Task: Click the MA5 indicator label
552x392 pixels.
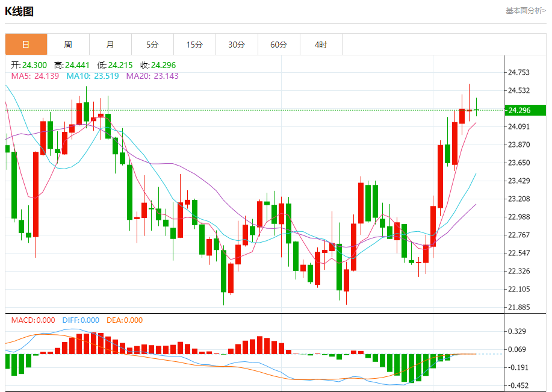Action: pyautogui.click(x=35, y=76)
